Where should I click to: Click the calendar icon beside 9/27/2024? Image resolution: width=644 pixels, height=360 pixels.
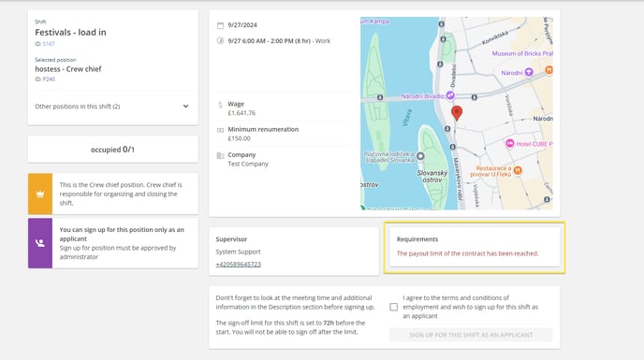coord(220,25)
